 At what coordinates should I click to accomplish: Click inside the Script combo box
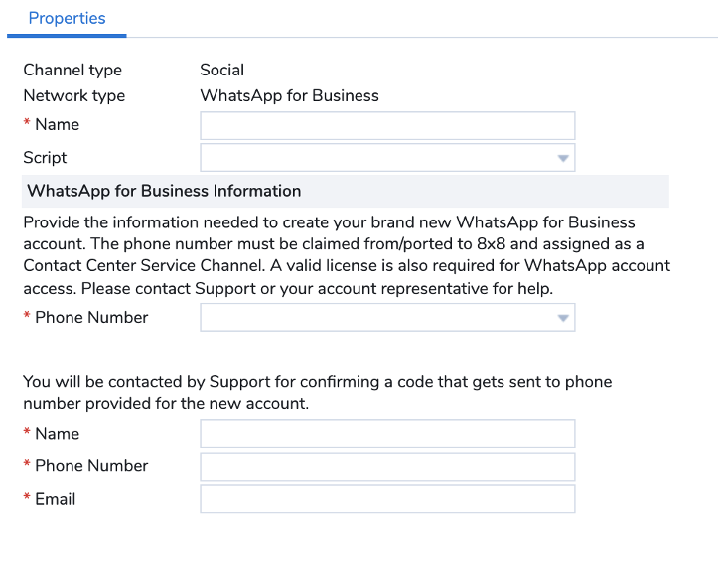coord(387,158)
